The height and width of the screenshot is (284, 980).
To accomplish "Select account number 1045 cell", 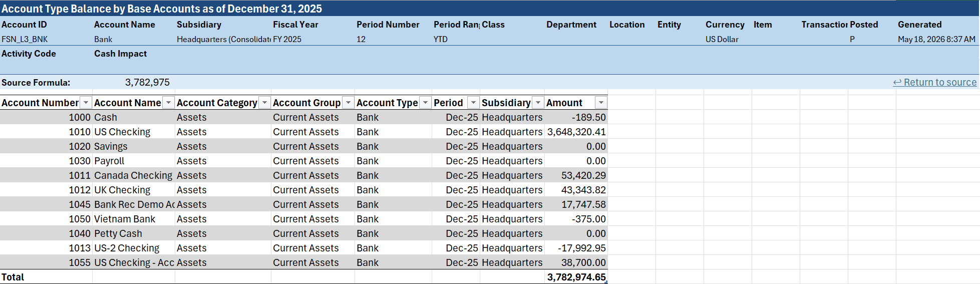I will click(46, 204).
